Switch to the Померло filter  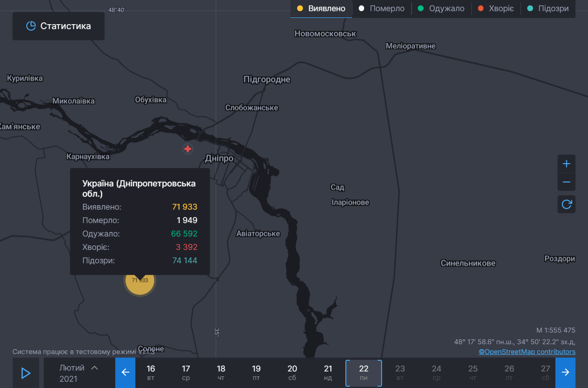[382, 8]
